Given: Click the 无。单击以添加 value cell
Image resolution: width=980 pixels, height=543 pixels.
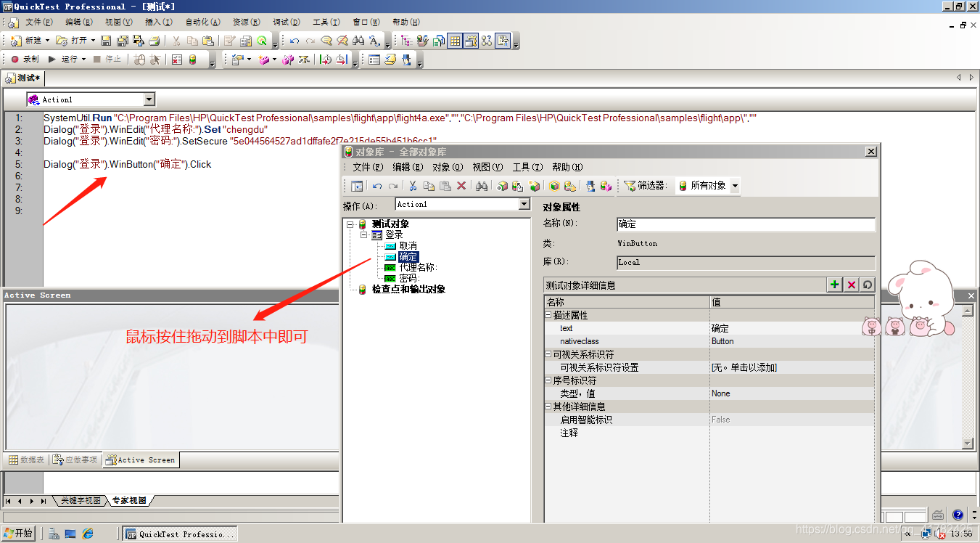Looking at the screenshot, I should point(792,367).
